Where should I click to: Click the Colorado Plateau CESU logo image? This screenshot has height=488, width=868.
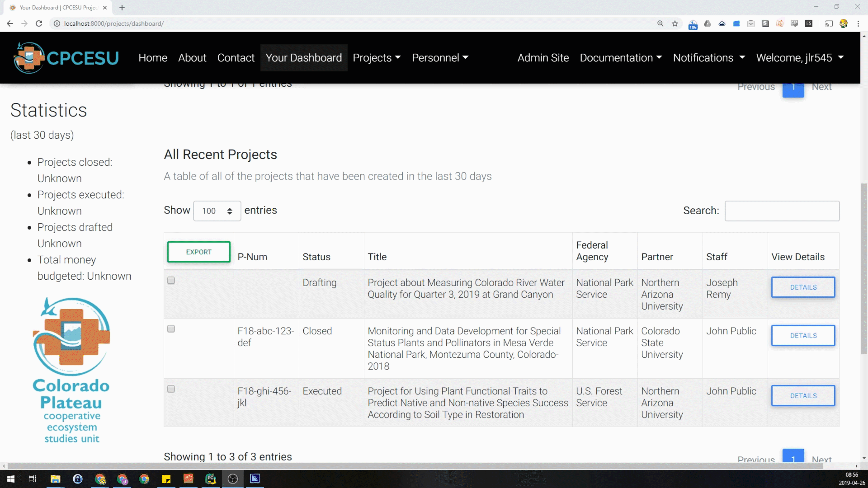click(x=71, y=370)
